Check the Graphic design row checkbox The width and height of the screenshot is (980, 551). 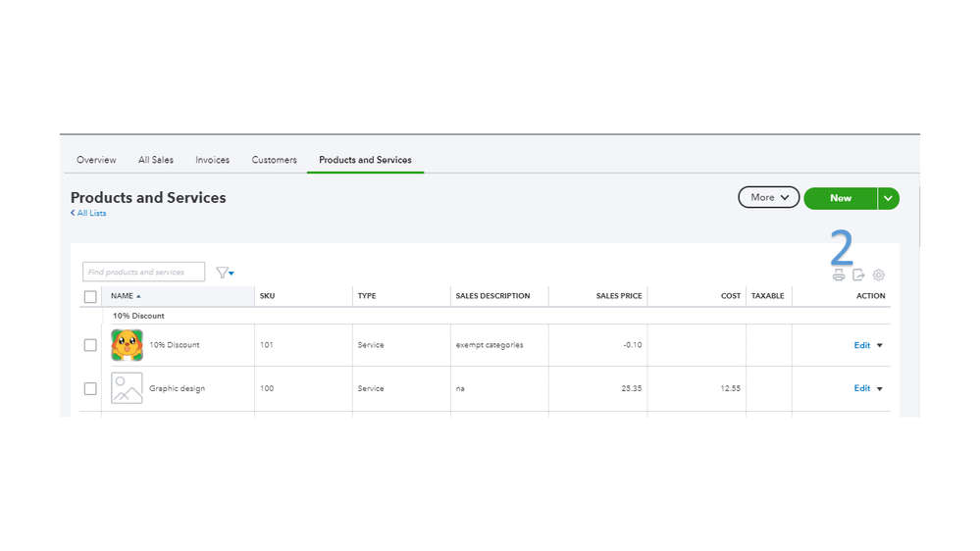pyautogui.click(x=90, y=388)
